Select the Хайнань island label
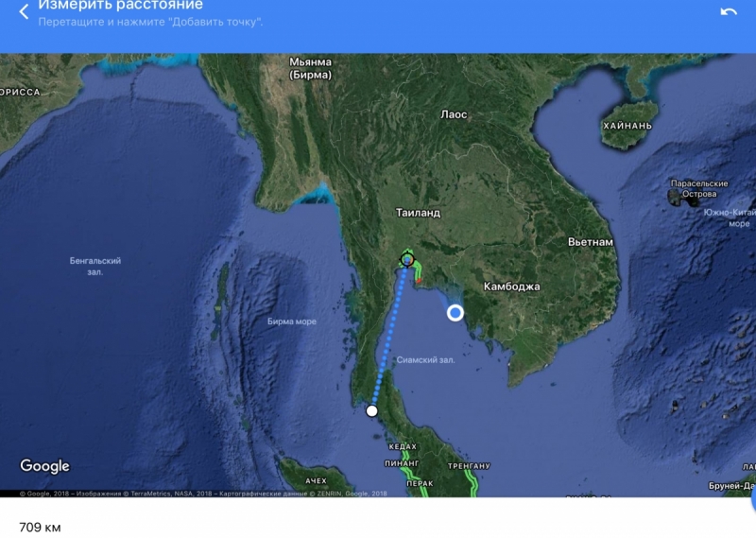 click(627, 125)
